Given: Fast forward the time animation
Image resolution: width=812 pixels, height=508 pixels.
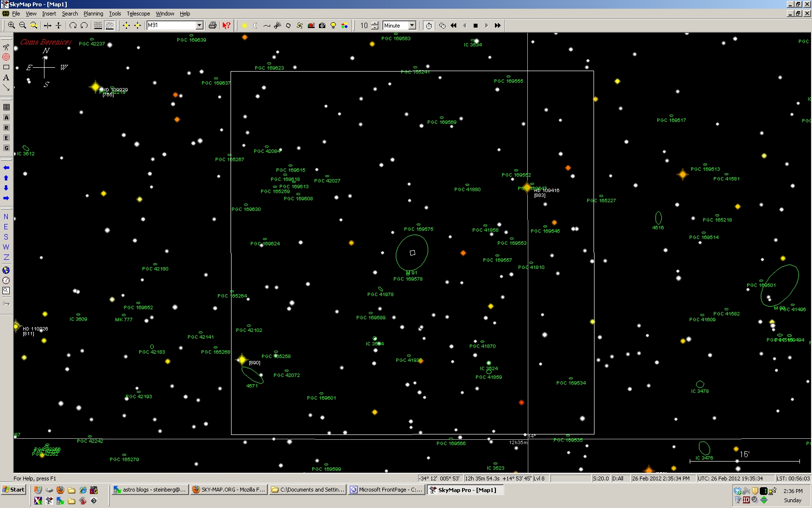Looking at the screenshot, I should coord(498,25).
